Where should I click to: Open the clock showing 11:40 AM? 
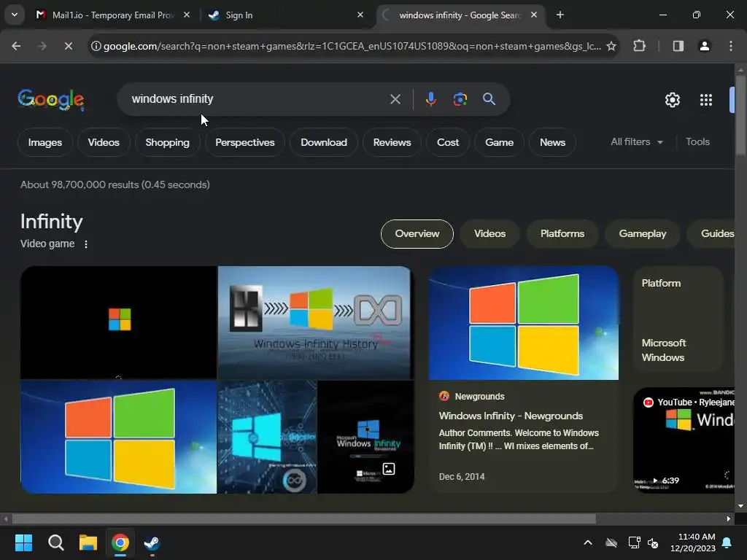tap(693, 542)
